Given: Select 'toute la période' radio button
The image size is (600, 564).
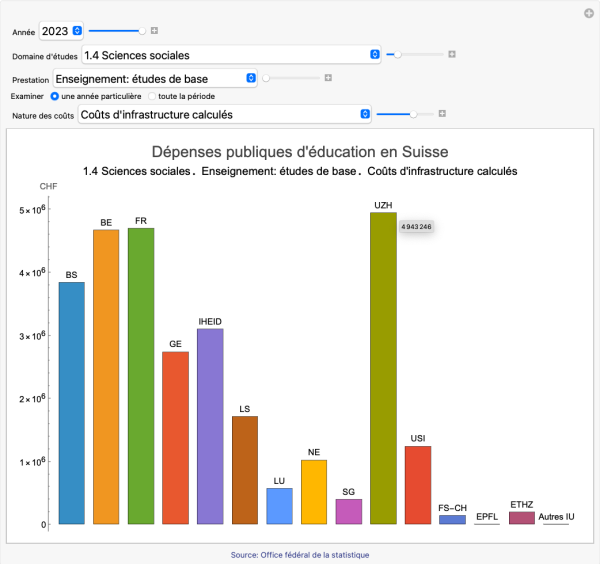Looking at the screenshot, I should point(152,96).
